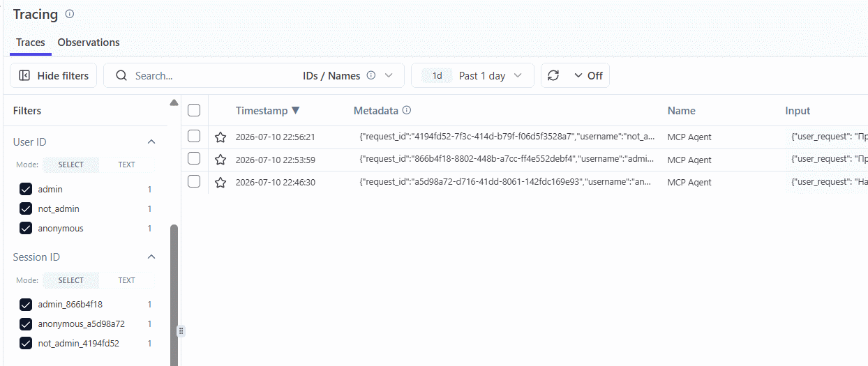Select the Traces tab

(x=31, y=43)
